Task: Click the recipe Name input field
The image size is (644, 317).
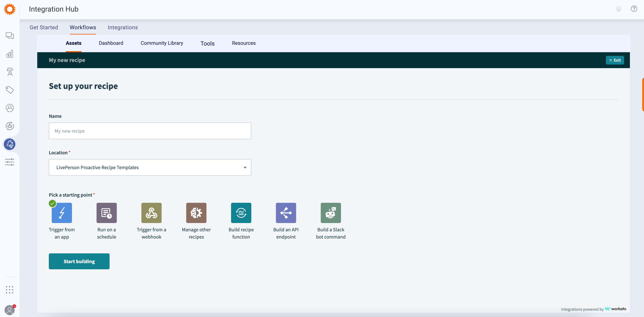Action: click(150, 131)
